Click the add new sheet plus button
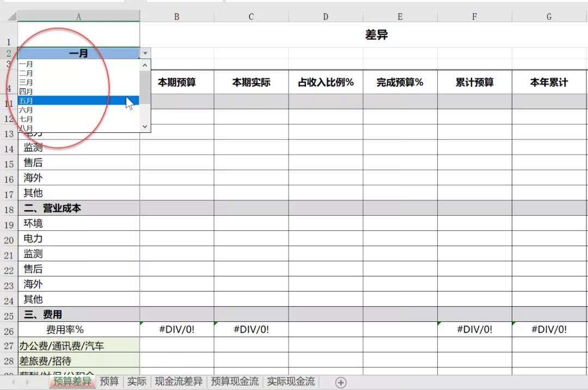 [x=341, y=382]
